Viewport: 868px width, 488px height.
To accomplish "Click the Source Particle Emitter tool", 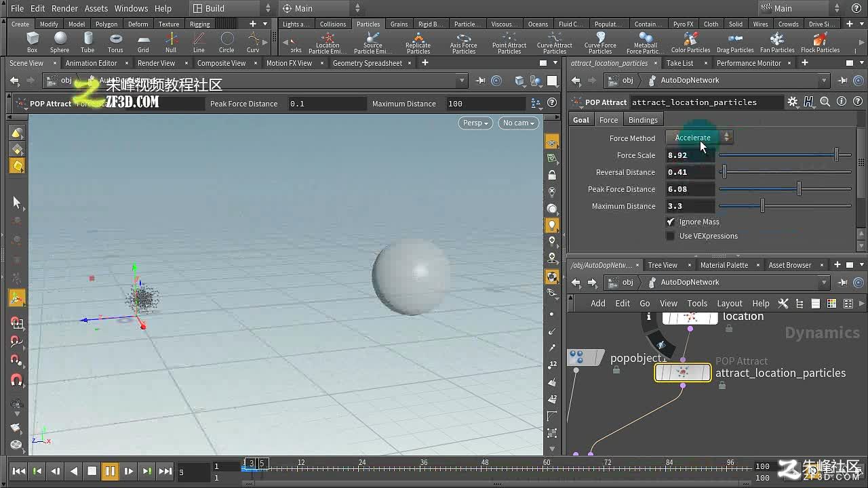I will [x=373, y=43].
